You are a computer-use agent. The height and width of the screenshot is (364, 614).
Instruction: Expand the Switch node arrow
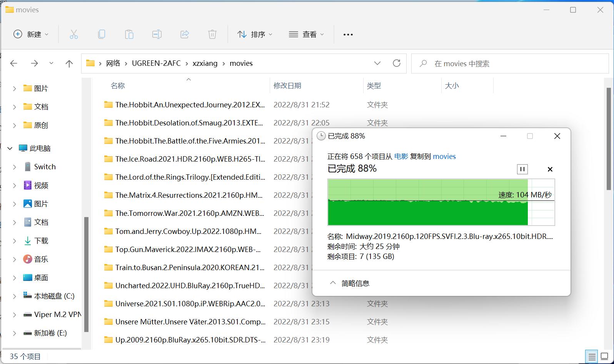[x=14, y=167]
